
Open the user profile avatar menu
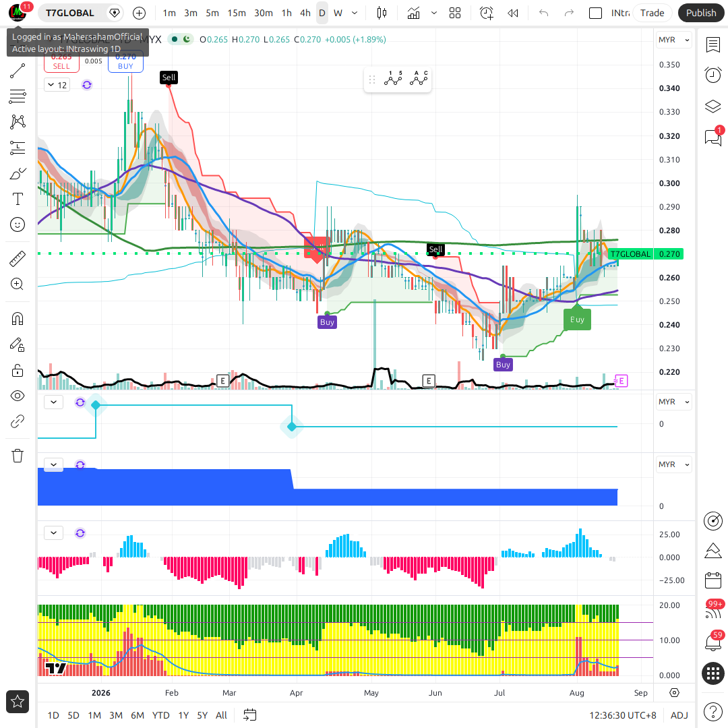pyautogui.click(x=18, y=13)
